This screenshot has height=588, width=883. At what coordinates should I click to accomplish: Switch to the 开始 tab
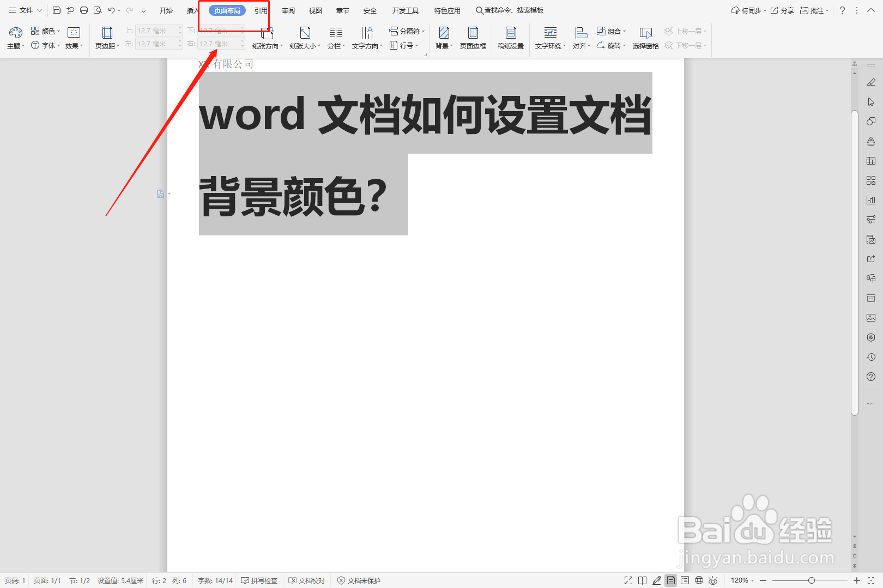click(166, 10)
